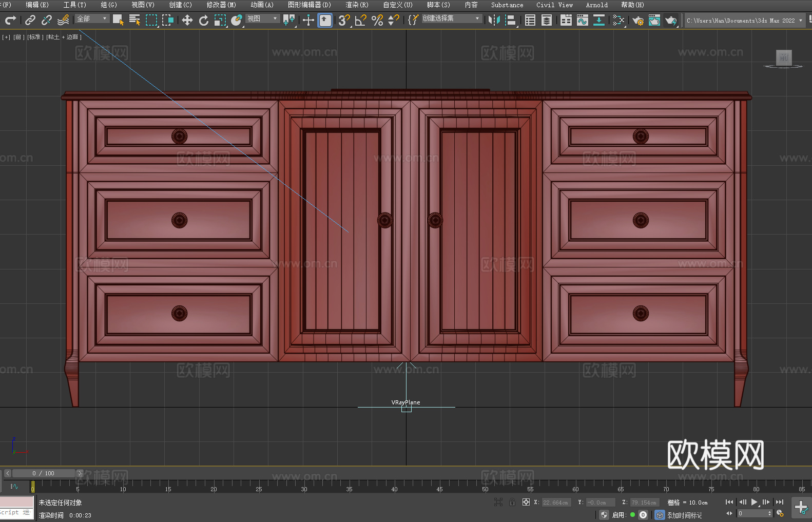The width and height of the screenshot is (812, 522).
Task: Click the Z coordinate field
Action: pos(645,502)
